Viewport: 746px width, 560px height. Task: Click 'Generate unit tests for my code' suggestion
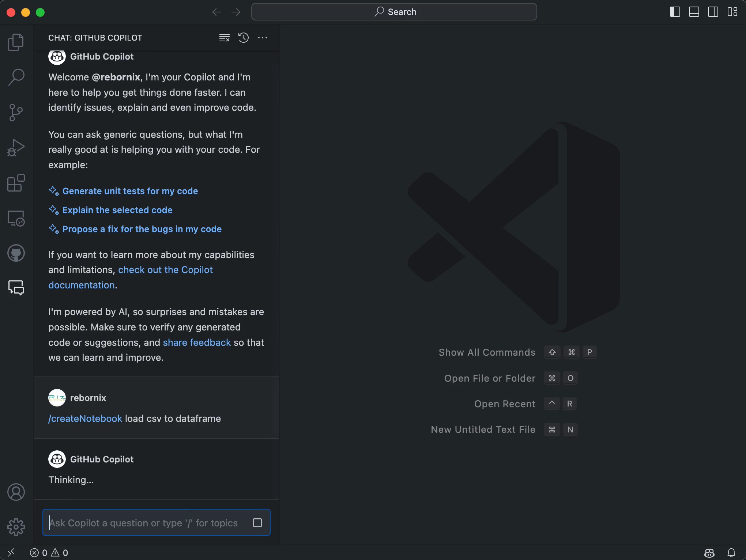(x=130, y=191)
